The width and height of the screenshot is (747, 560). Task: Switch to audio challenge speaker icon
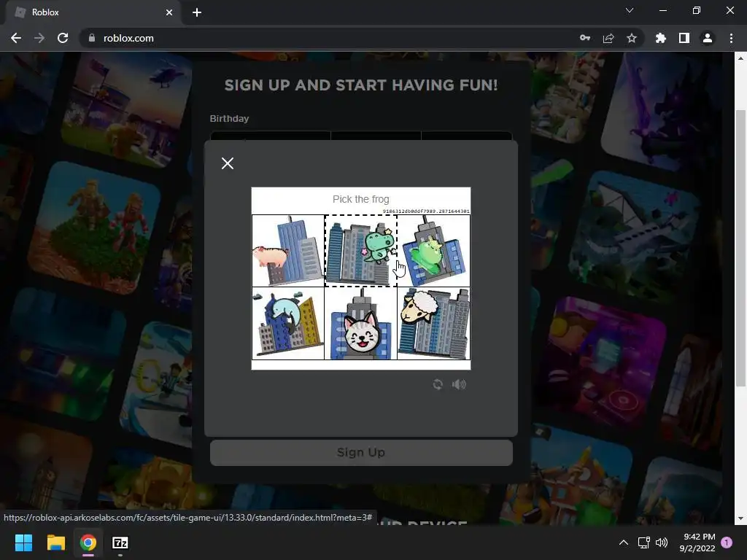(x=459, y=384)
